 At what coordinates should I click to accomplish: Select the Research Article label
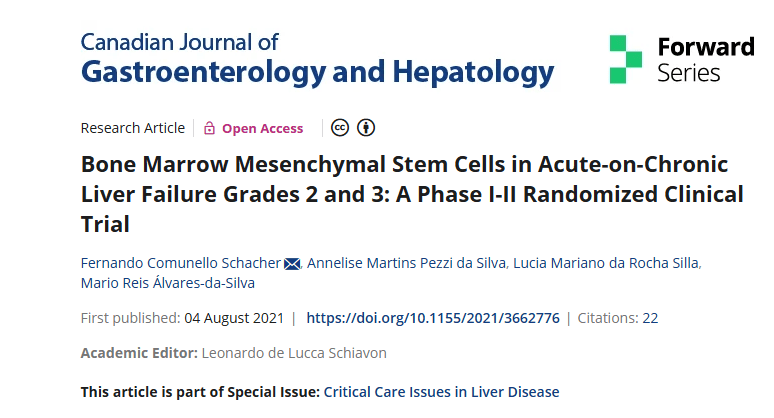pyautogui.click(x=132, y=128)
